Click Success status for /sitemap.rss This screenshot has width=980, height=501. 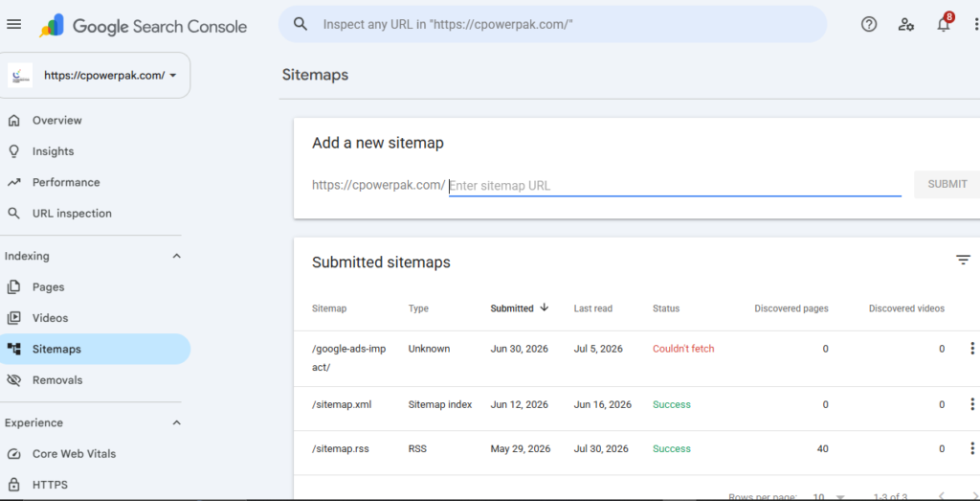click(672, 448)
